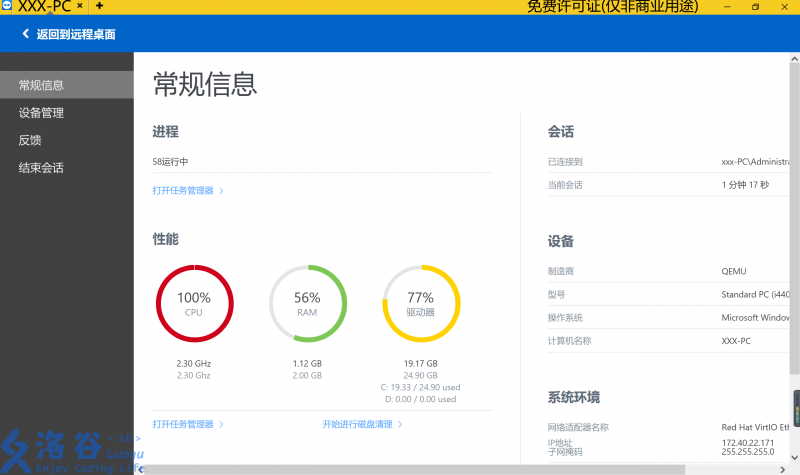Switch to 设备管理 section
Screen dimensions: 800x475
tap(41, 113)
